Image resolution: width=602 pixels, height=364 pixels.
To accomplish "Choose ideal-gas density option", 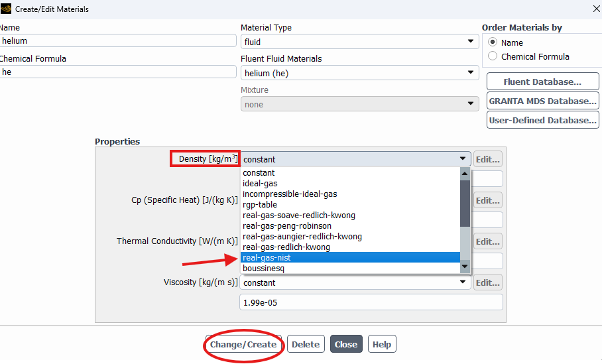I will click(350, 184).
